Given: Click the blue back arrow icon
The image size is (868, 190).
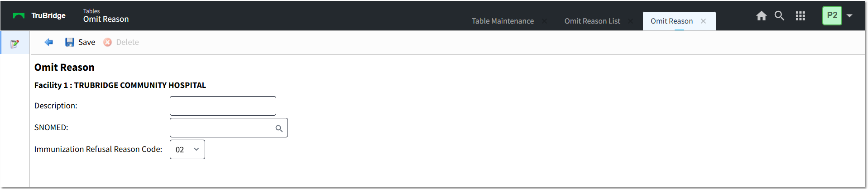Looking at the screenshot, I should [x=49, y=42].
